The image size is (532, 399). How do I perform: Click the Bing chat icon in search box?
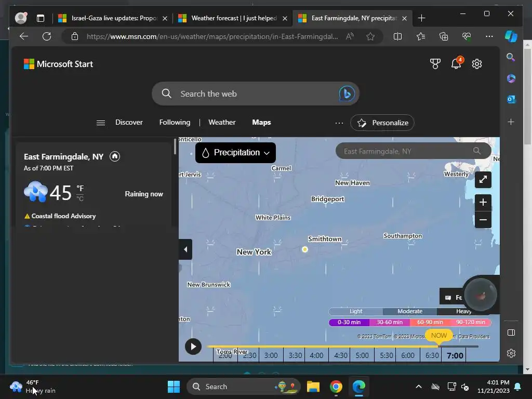point(347,94)
